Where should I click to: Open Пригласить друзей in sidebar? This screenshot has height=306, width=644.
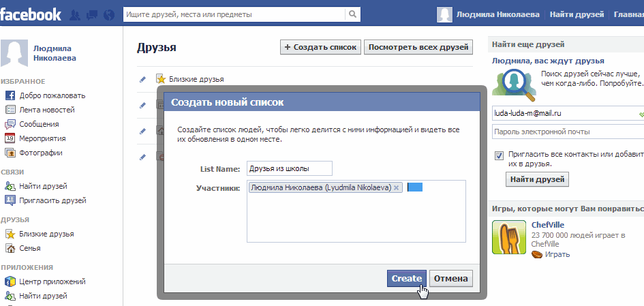pos(52,200)
